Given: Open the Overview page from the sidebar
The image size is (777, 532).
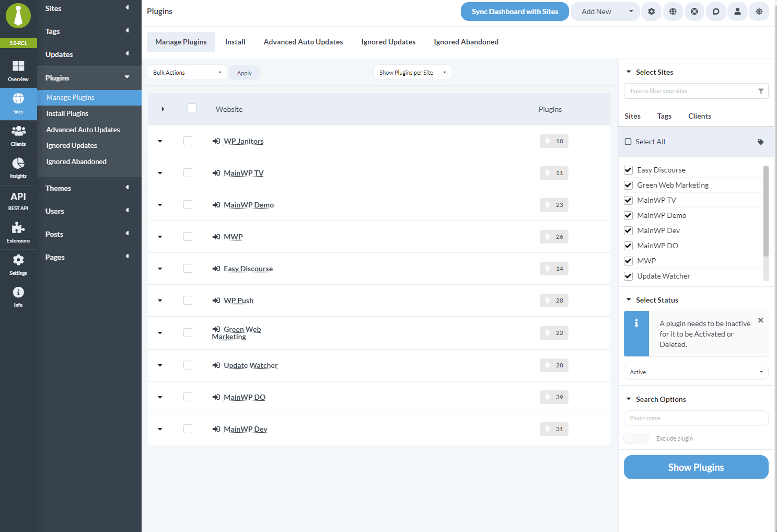Looking at the screenshot, I should coord(18,71).
